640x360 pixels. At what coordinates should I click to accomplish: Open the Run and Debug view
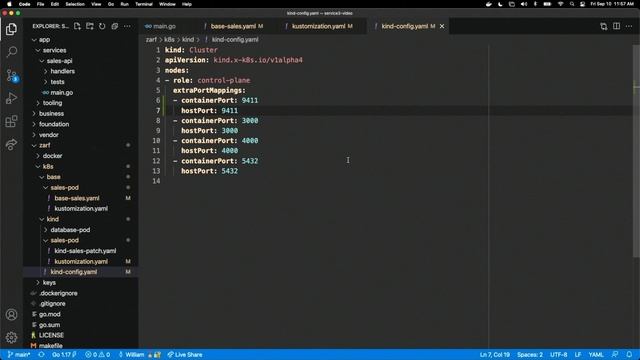(x=11, y=98)
